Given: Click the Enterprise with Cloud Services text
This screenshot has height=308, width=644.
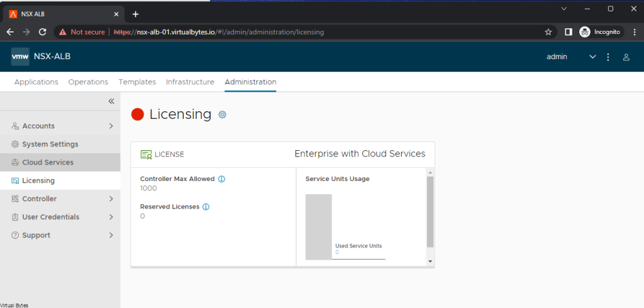Looking at the screenshot, I should coord(360,154).
